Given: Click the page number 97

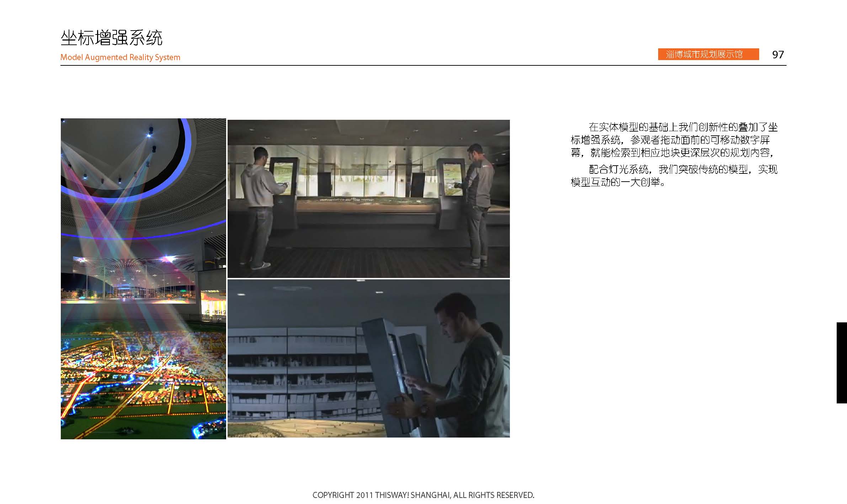Looking at the screenshot, I should click(x=778, y=54).
